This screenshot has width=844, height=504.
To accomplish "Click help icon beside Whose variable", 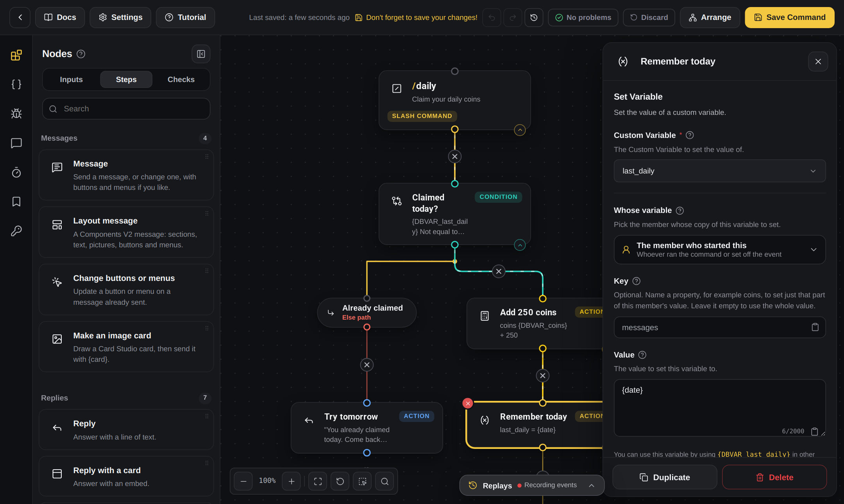I will tap(680, 211).
